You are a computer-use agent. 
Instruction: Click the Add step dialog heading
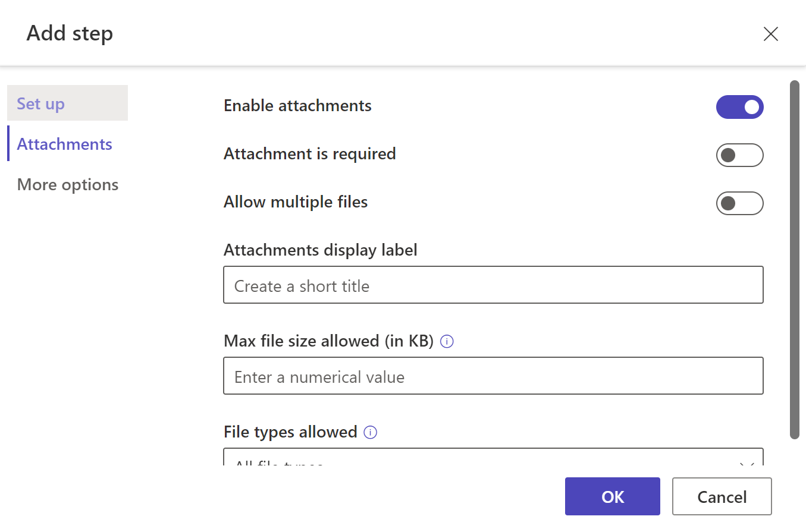click(69, 33)
